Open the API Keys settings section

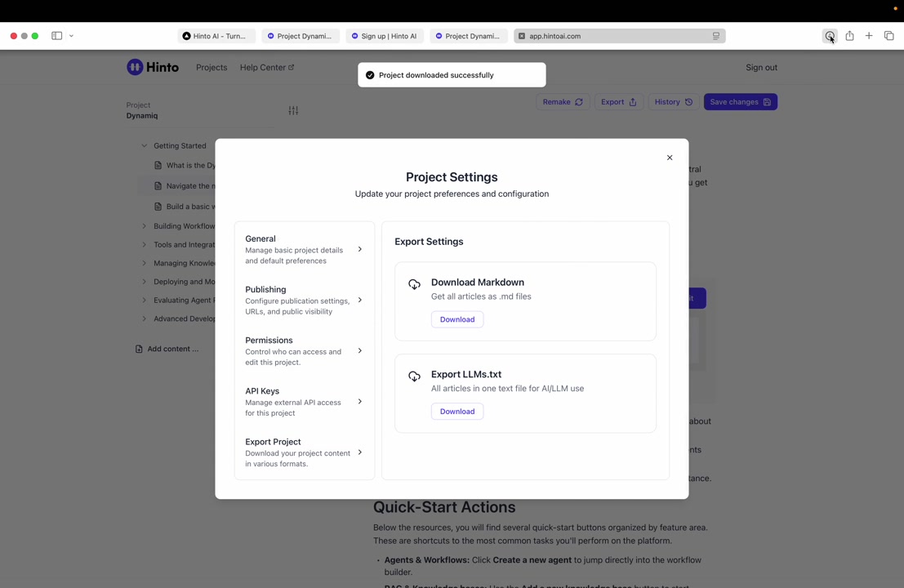tap(304, 401)
